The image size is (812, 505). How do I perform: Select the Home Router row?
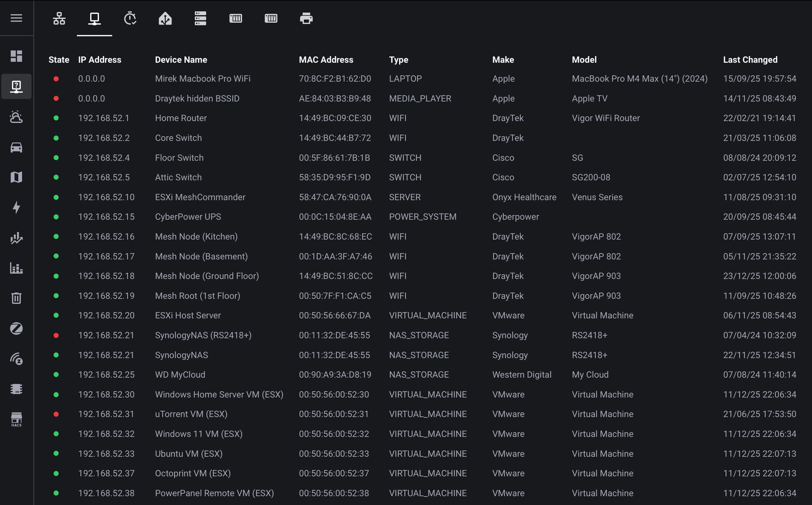[181, 118]
